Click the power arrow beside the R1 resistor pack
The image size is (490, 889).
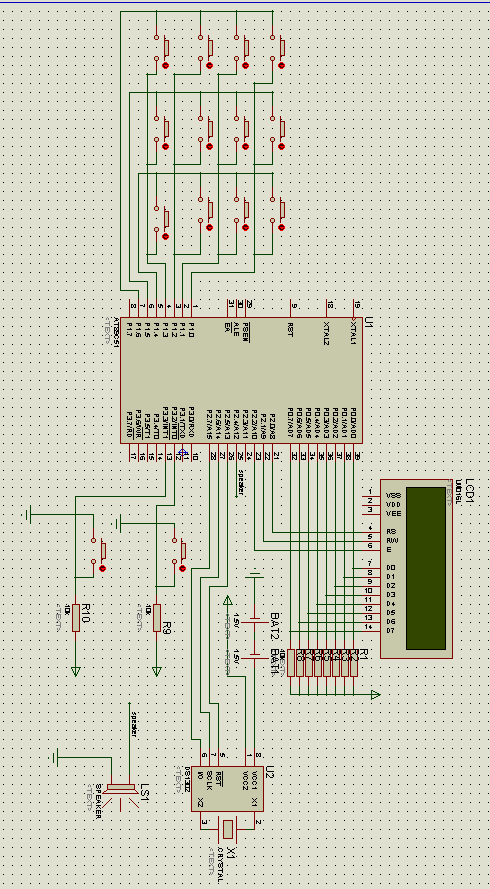pyautogui.click(x=375, y=694)
